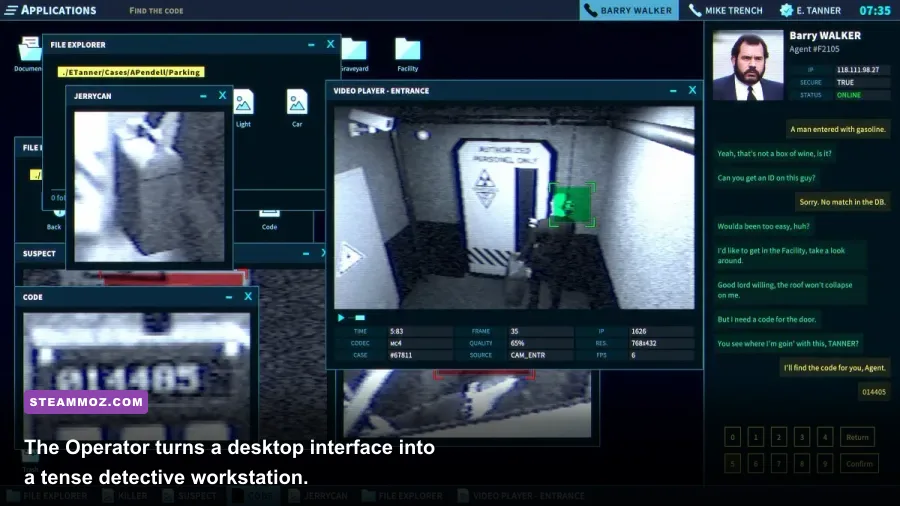
Task: Switch to the E. Tanner tab
Action: coord(810,10)
